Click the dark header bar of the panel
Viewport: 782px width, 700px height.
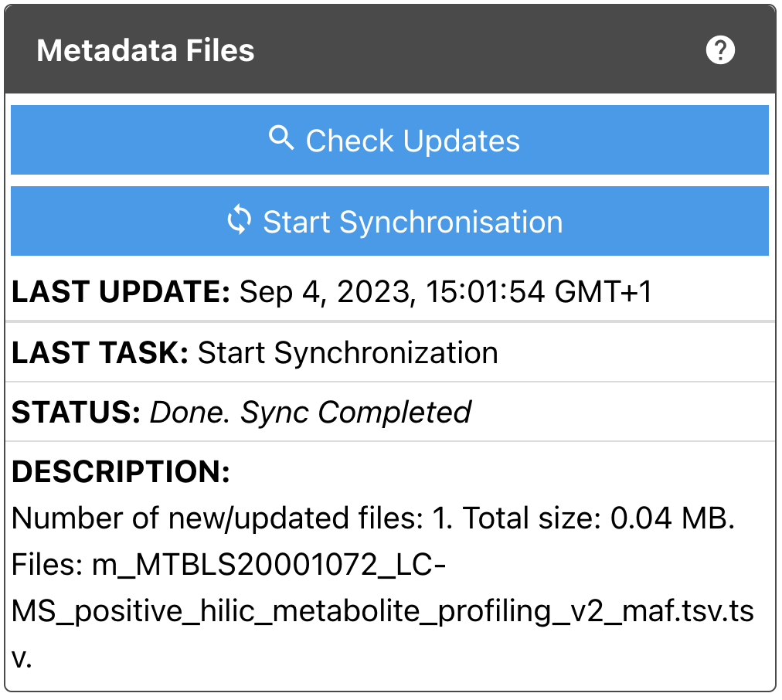click(389, 50)
